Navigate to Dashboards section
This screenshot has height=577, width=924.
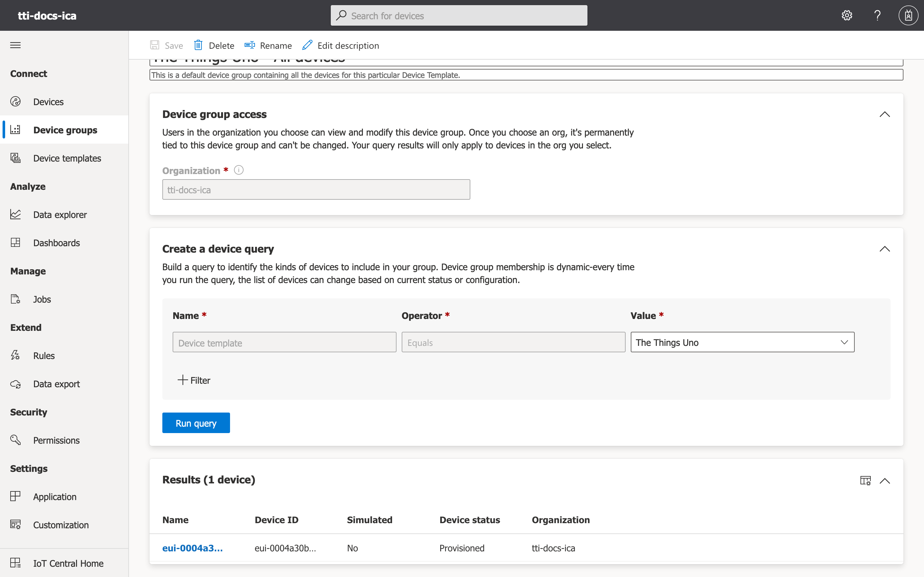pyautogui.click(x=56, y=242)
